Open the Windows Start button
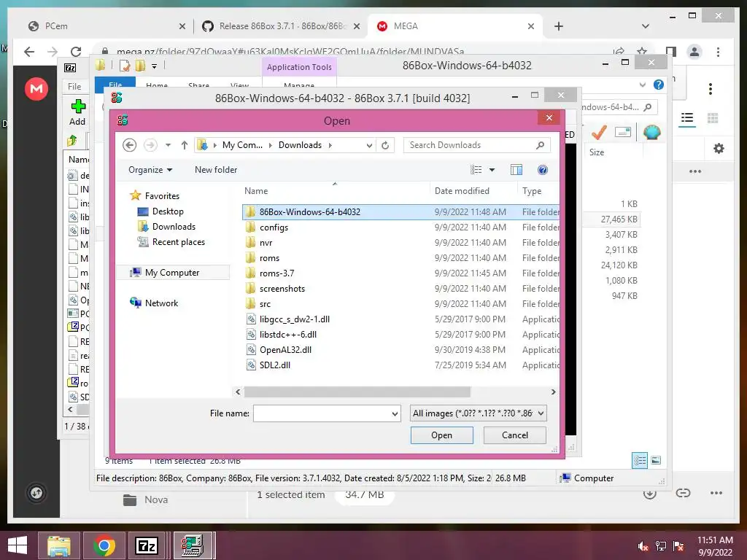 [18, 545]
